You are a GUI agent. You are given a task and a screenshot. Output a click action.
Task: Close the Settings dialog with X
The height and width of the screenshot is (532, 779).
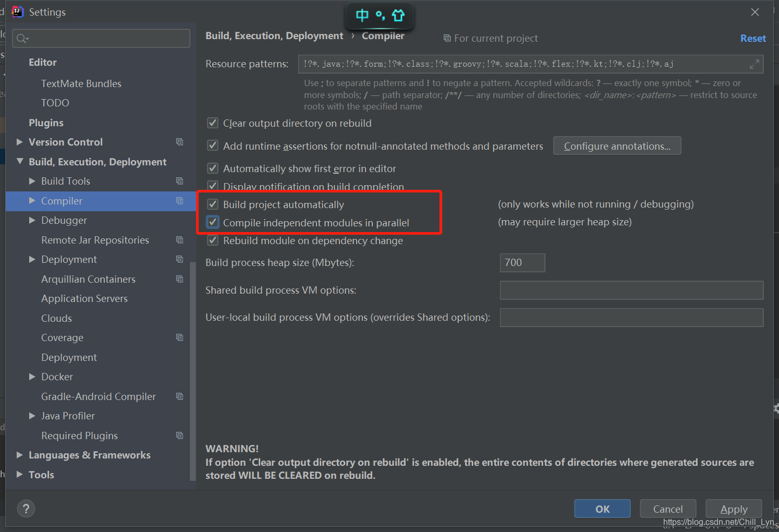click(x=755, y=12)
